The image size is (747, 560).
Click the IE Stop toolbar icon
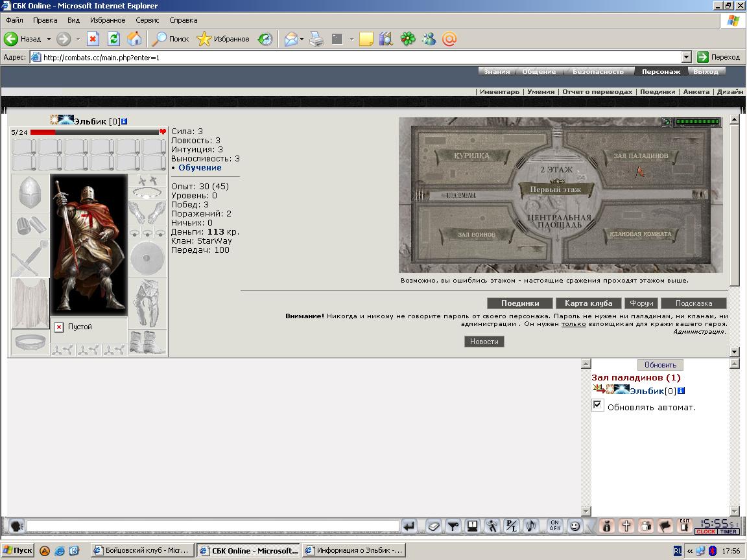coord(93,39)
